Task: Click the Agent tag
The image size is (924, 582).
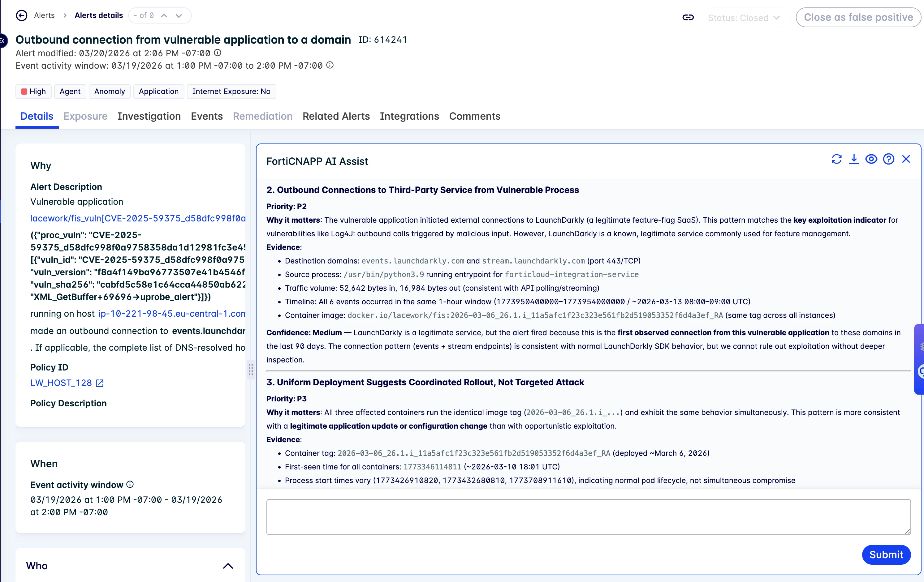Action: tap(70, 91)
